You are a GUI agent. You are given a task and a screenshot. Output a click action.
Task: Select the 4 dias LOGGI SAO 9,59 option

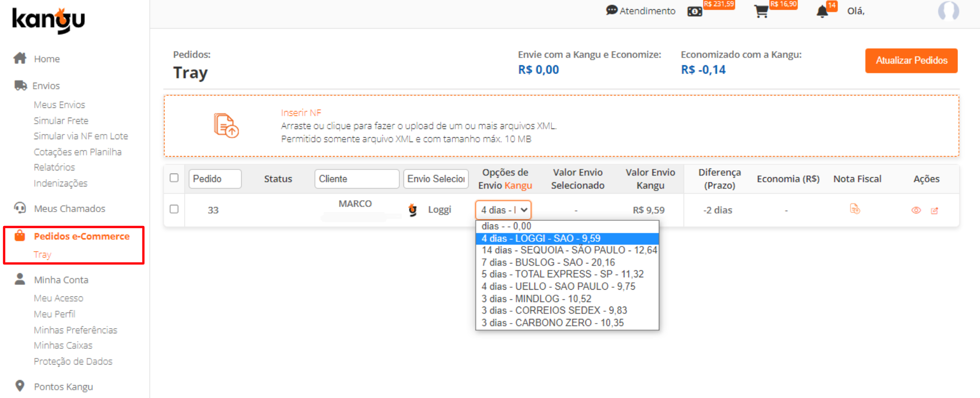click(x=567, y=238)
